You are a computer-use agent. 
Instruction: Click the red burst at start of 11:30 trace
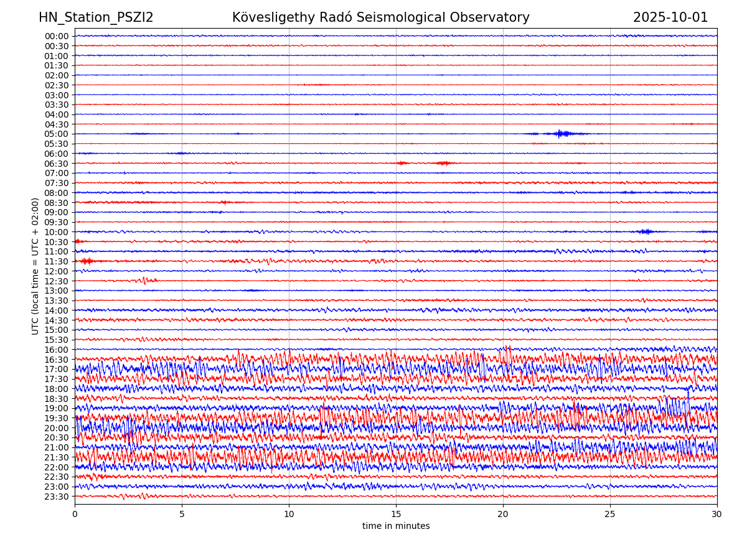[x=87, y=261]
